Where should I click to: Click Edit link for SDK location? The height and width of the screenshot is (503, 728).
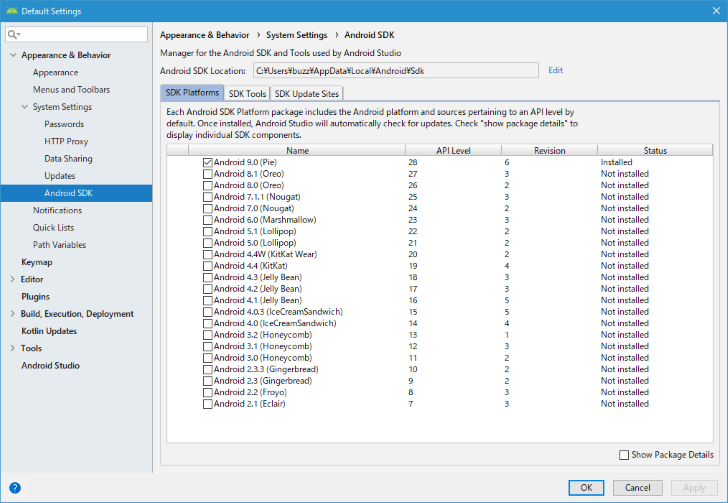tap(555, 70)
